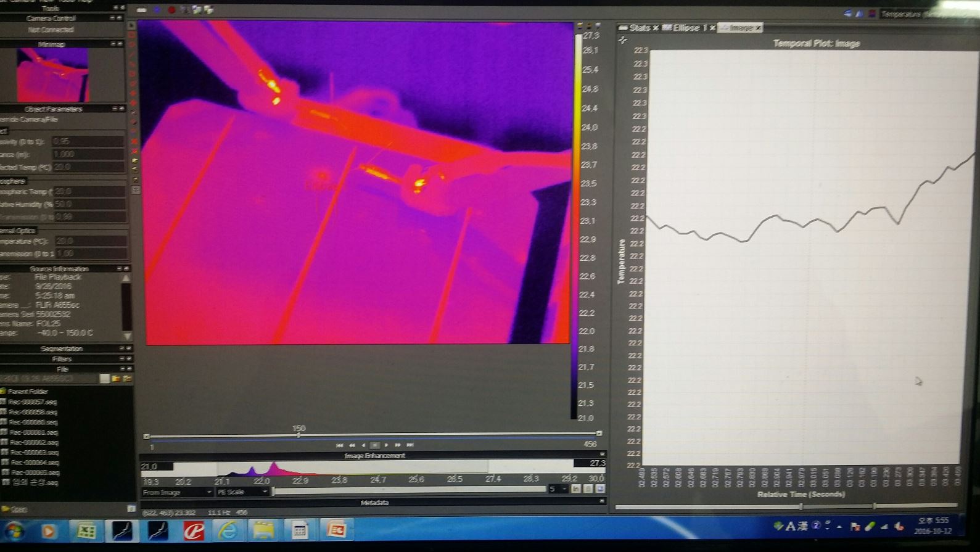Open the PE Scale dropdown

242,492
